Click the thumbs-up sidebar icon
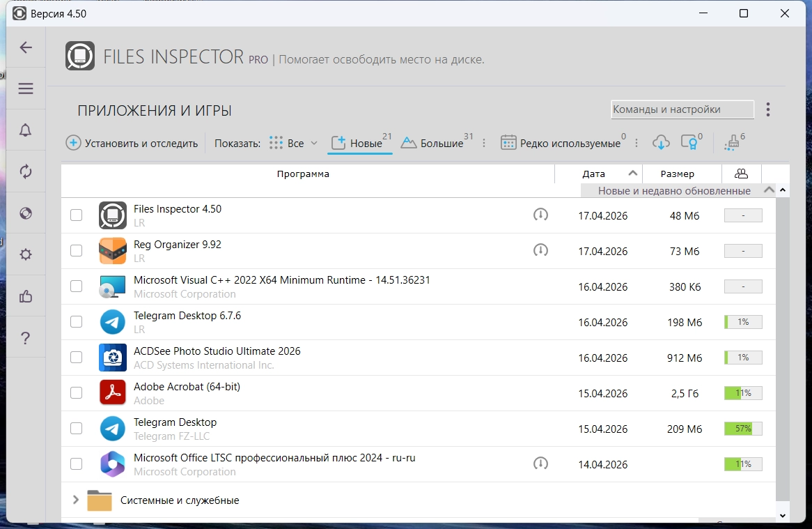Viewport: 812px width, 529px height. (x=25, y=296)
